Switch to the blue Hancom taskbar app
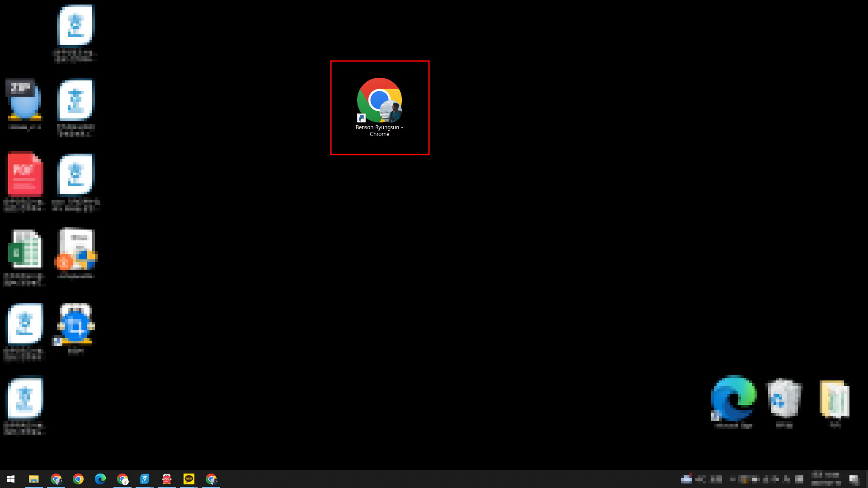Image resolution: width=868 pixels, height=488 pixels. point(145,479)
